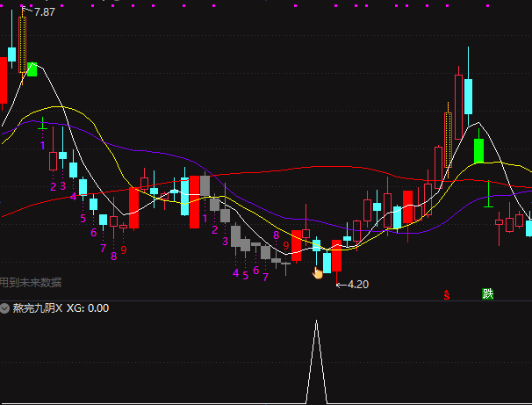Collapse the 熬完九阴X indicator chevron

pos(4,308)
